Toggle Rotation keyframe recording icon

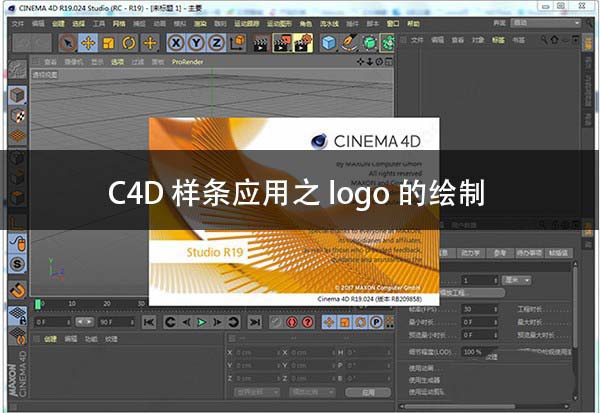click(360, 322)
